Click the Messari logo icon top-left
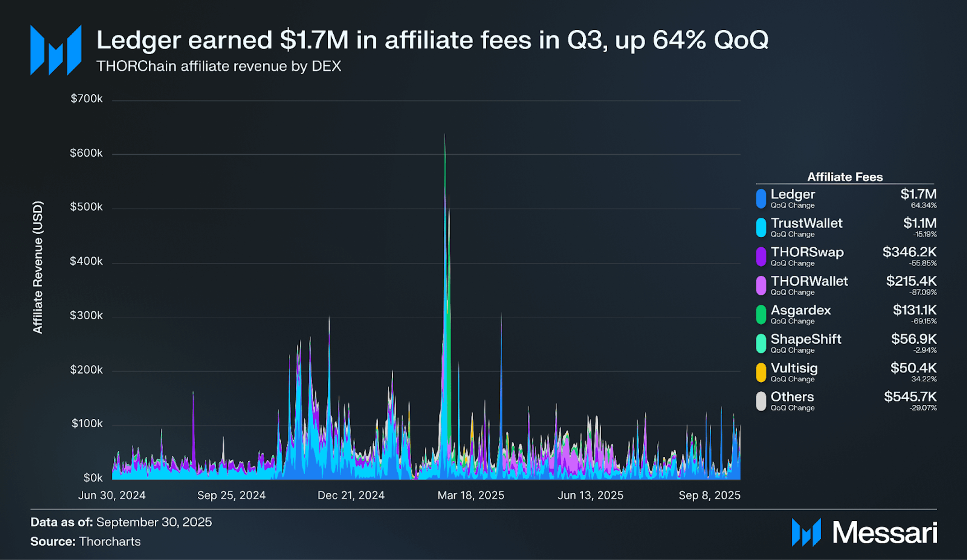The image size is (967, 560). pyautogui.click(x=56, y=50)
